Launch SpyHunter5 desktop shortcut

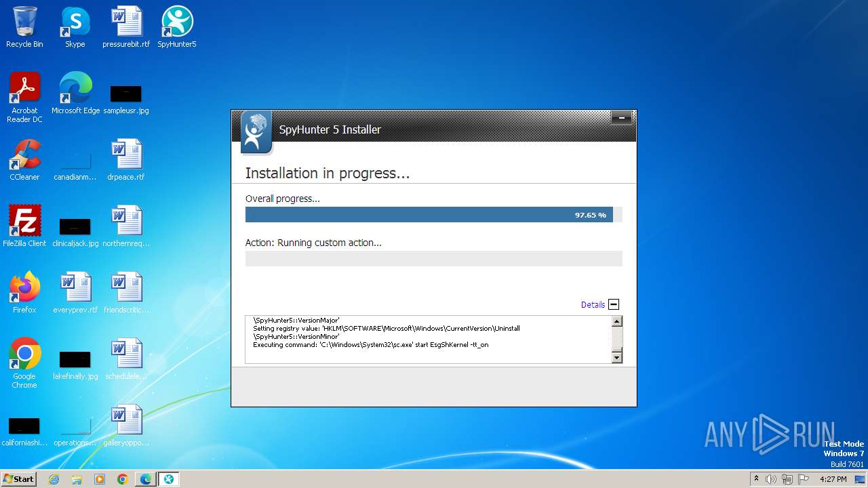pyautogui.click(x=177, y=27)
